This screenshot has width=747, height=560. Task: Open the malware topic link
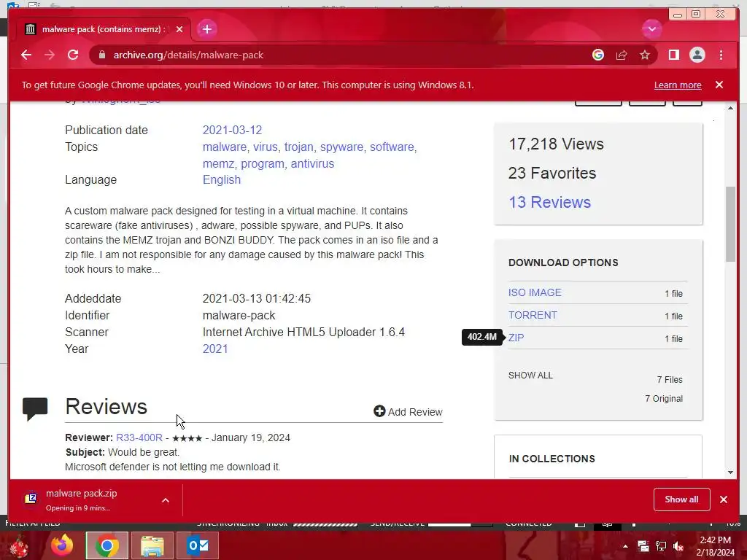(225, 147)
